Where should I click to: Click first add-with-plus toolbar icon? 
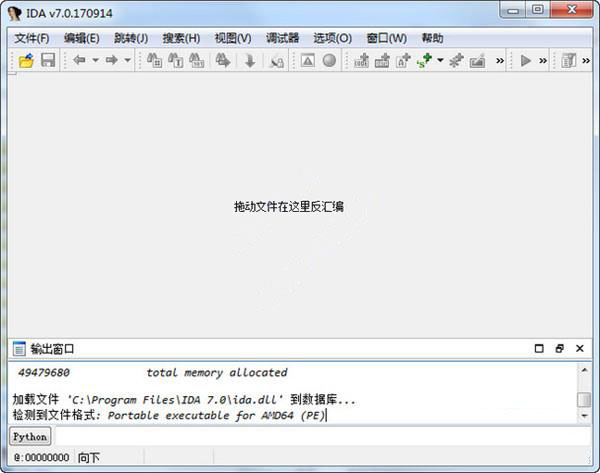[362, 60]
